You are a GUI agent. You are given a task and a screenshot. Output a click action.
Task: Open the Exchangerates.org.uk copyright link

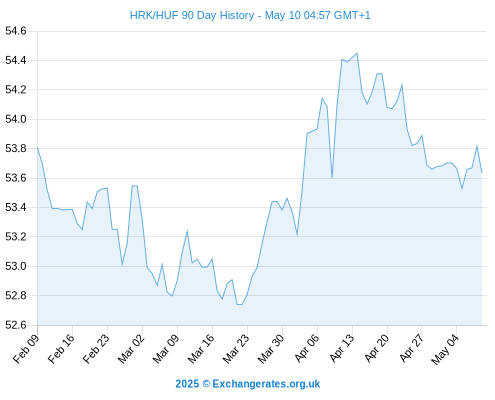tap(248, 384)
